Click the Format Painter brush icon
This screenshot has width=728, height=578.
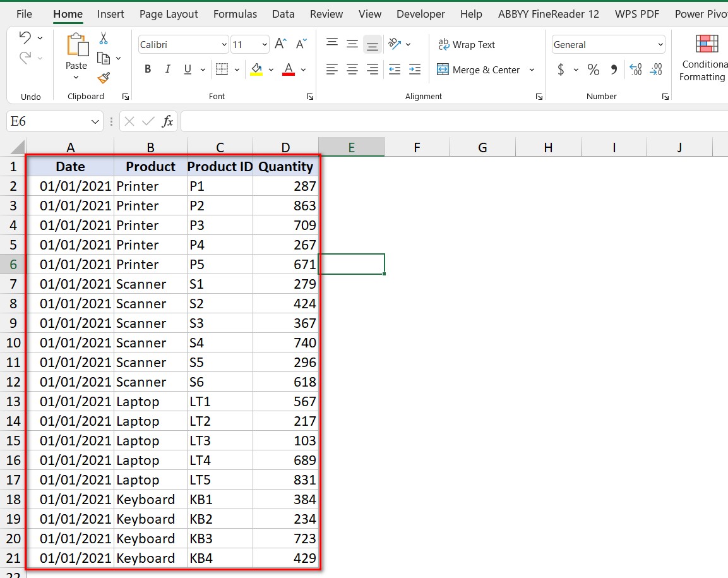104,78
